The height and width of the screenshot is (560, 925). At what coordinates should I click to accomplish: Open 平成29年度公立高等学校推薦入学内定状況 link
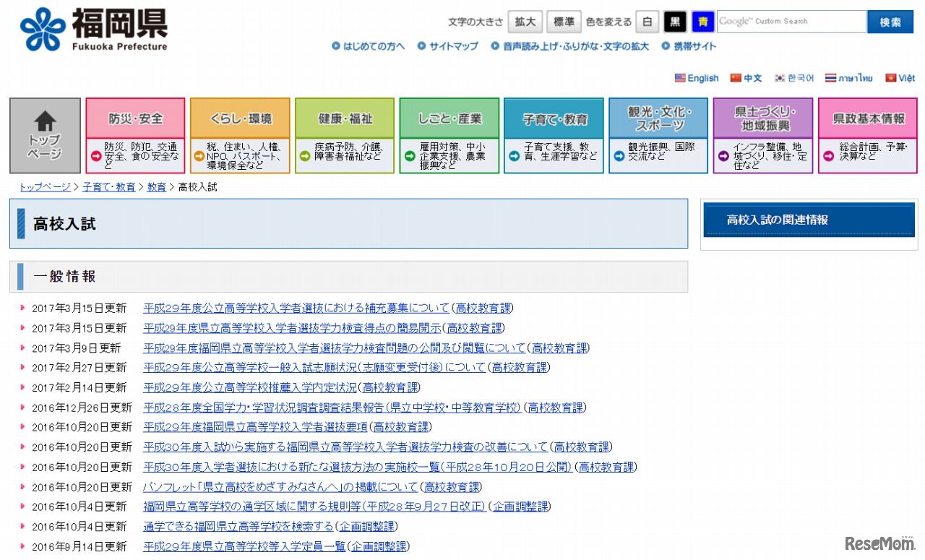[250, 387]
